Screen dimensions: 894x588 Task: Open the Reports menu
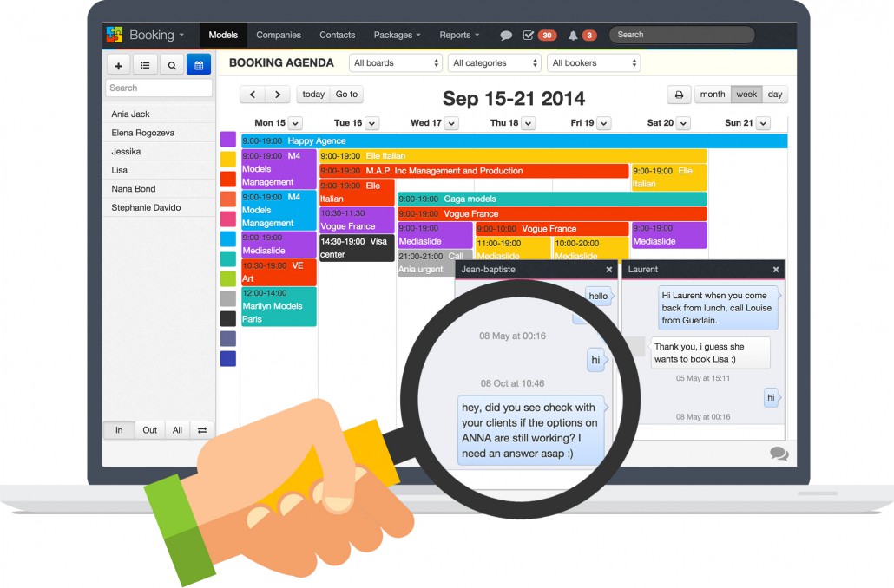point(459,36)
